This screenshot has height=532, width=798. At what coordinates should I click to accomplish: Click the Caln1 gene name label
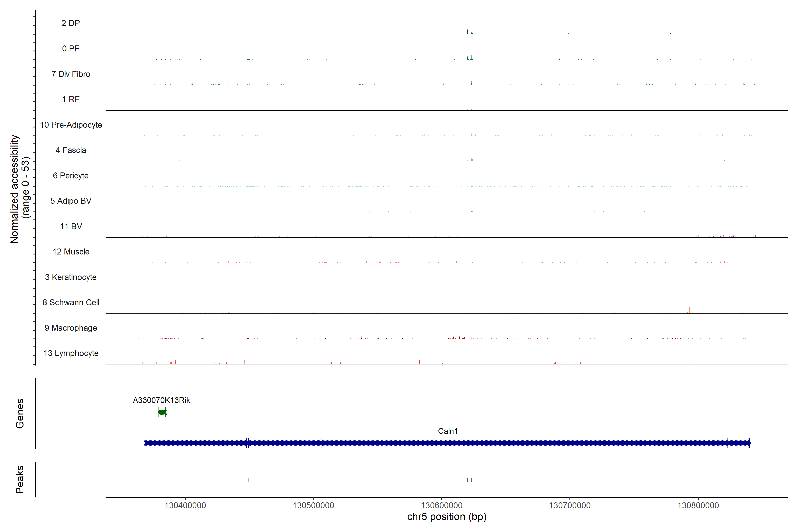click(x=448, y=431)
